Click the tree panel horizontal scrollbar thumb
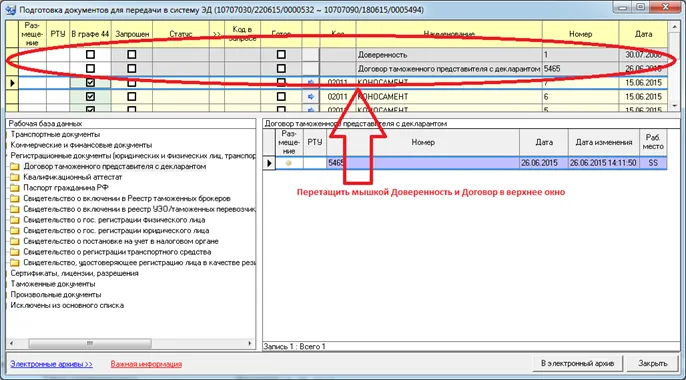Screen dimensions: 686x380 point(90,343)
